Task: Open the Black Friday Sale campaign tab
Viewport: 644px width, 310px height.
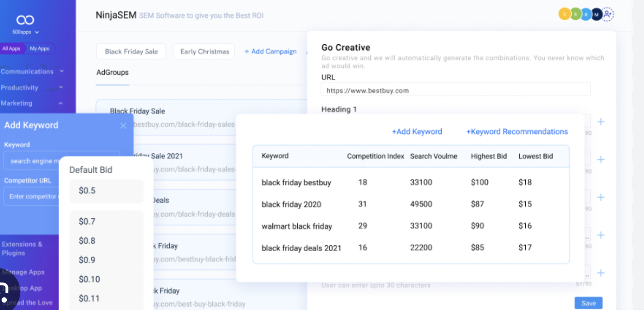Action: click(x=131, y=52)
